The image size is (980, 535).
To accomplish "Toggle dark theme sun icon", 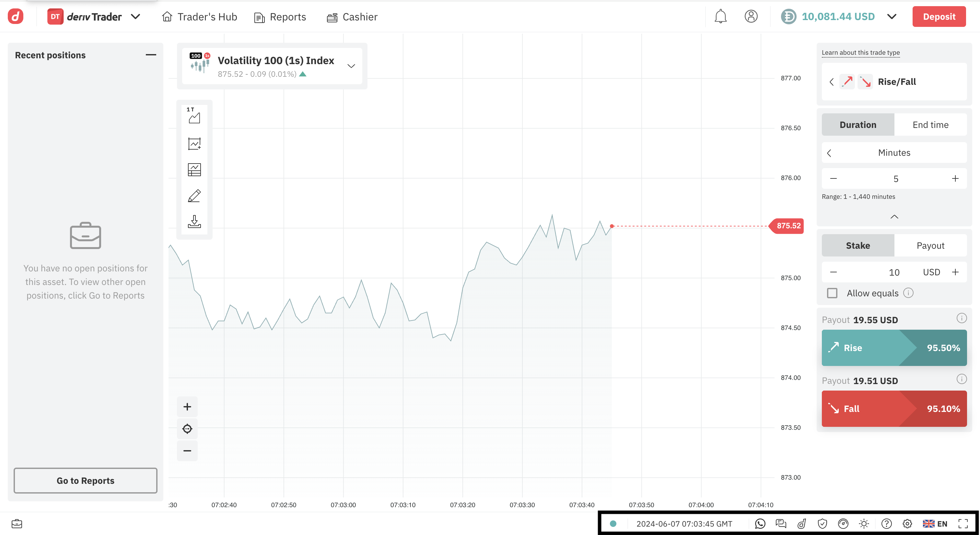I will [864, 524].
